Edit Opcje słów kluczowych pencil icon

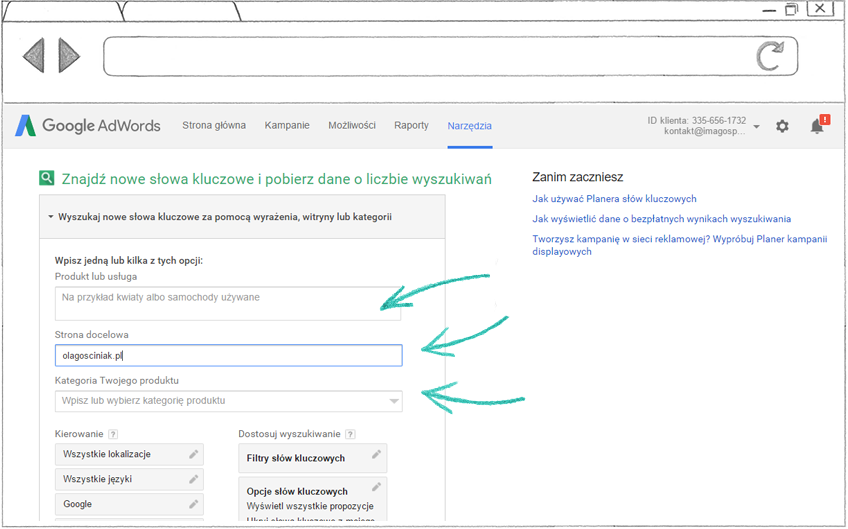[x=376, y=487]
